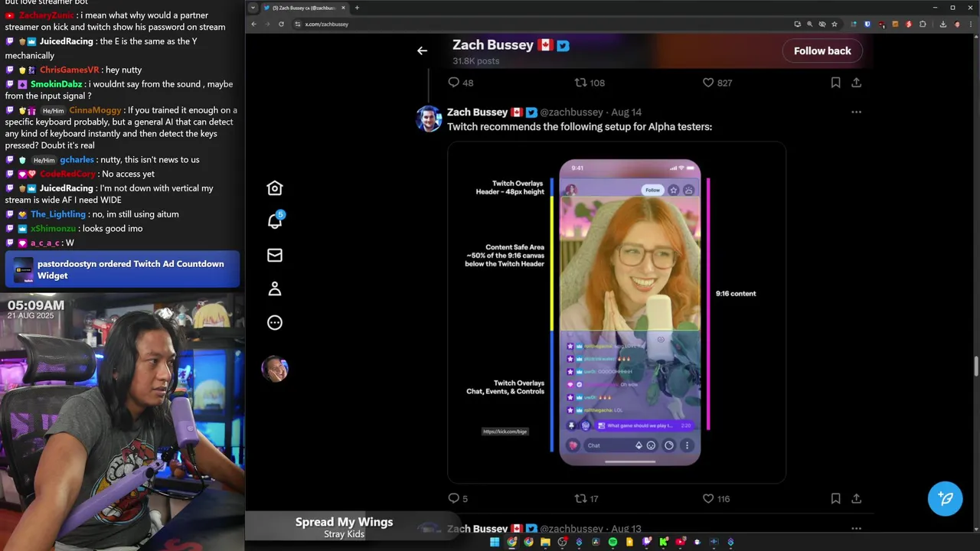Open a new browser tab
980x551 pixels.
pos(357,8)
